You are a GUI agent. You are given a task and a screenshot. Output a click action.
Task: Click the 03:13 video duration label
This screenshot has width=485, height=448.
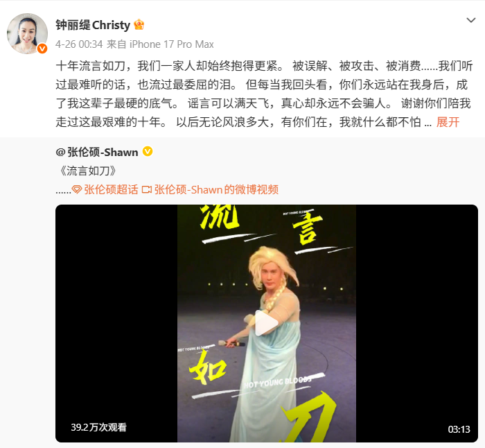(x=459, y=429)
